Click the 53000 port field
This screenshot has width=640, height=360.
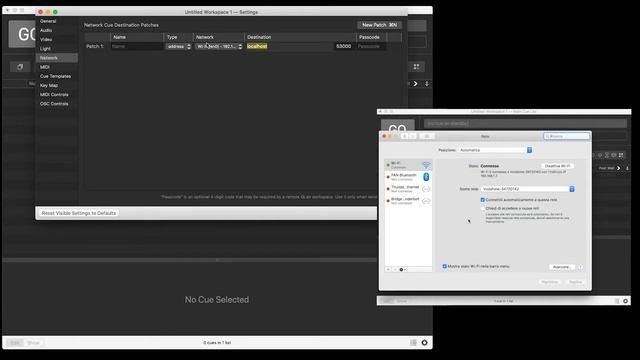click(x=343, y=47)
